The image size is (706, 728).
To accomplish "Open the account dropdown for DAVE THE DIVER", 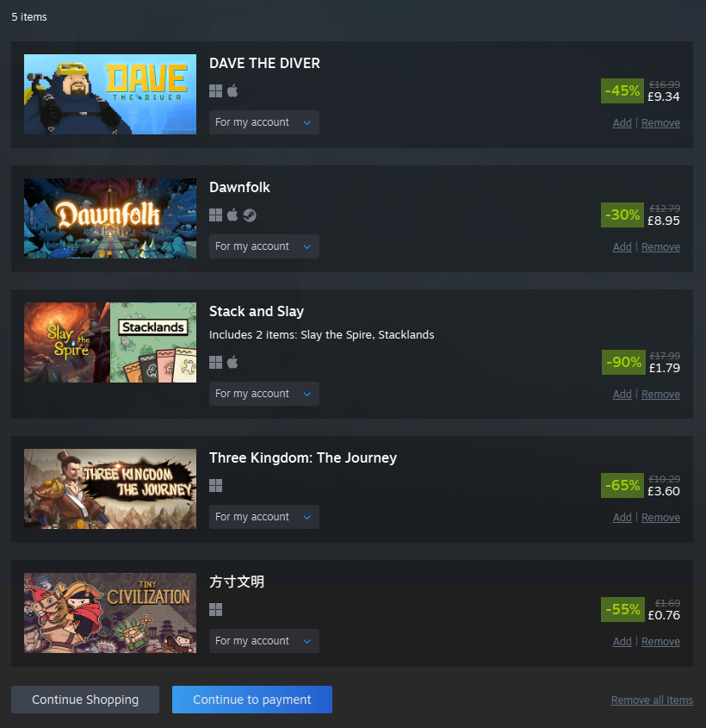I will tap(264, 122).
